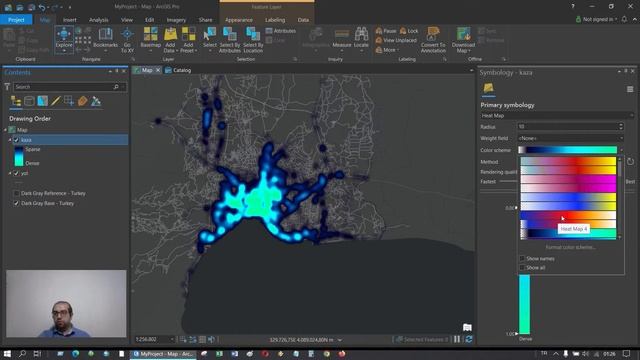
Task: Click the Color scheme preview bar
Action: (x=567, y=150)
